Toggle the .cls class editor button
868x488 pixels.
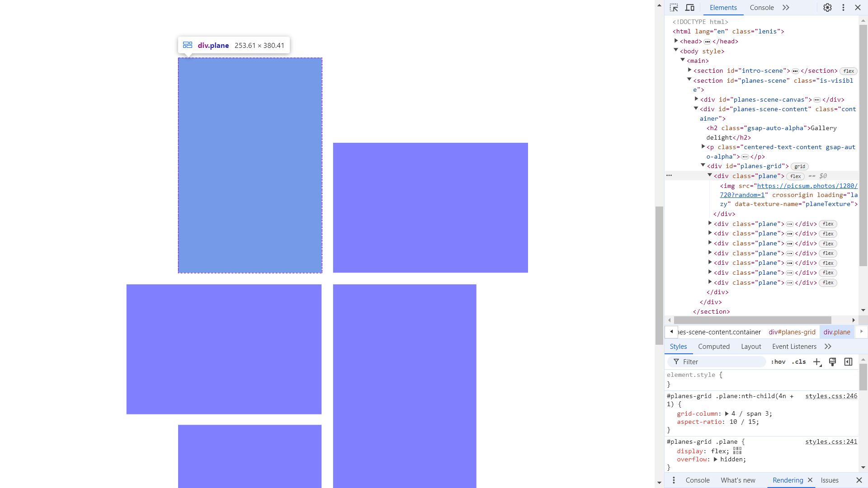click(799, 362)
